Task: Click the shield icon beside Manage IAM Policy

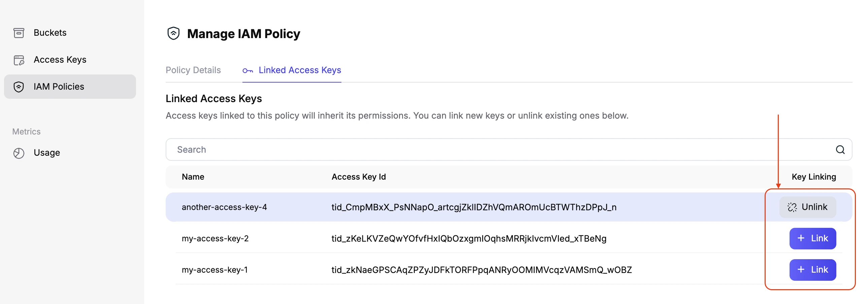Action: (x=173, y=33)
